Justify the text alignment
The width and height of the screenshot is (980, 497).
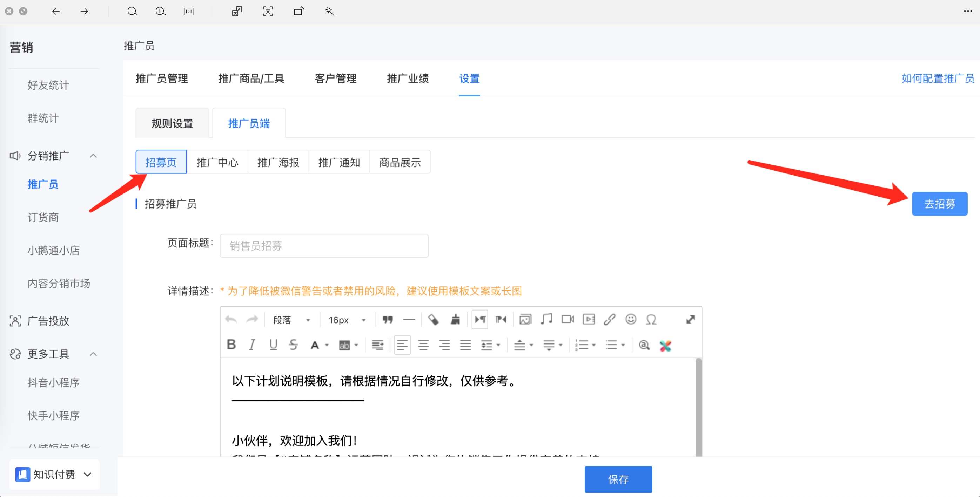pyautogui.click(x=465, y=345)
